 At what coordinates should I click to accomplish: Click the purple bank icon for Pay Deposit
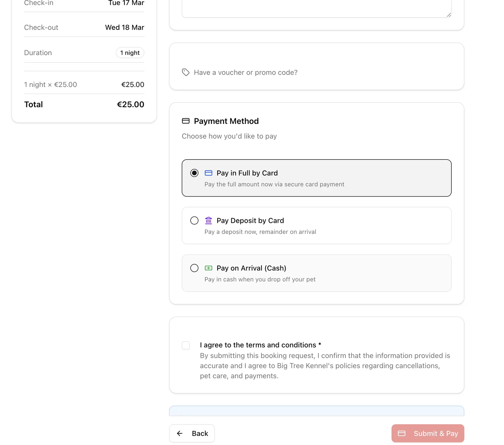click(x=209, y=220)
